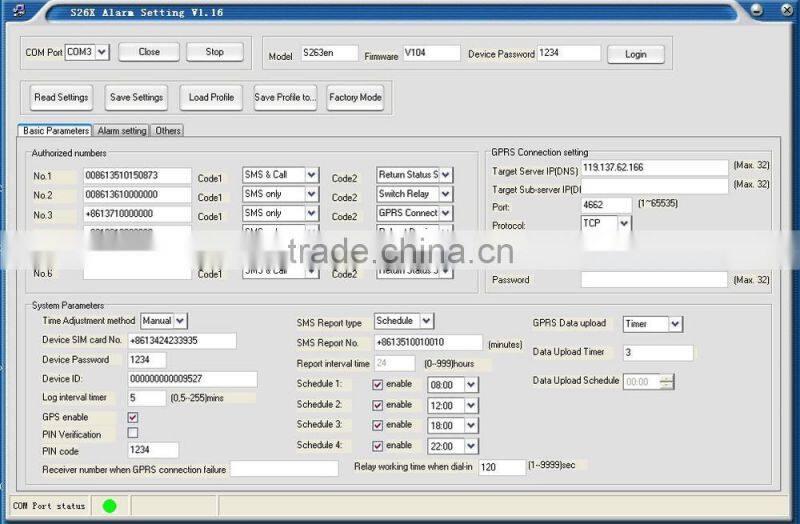Uncheck the Schedule 1 enable checkbox
This screenshot has width=800, height=524.
point(378,384)
